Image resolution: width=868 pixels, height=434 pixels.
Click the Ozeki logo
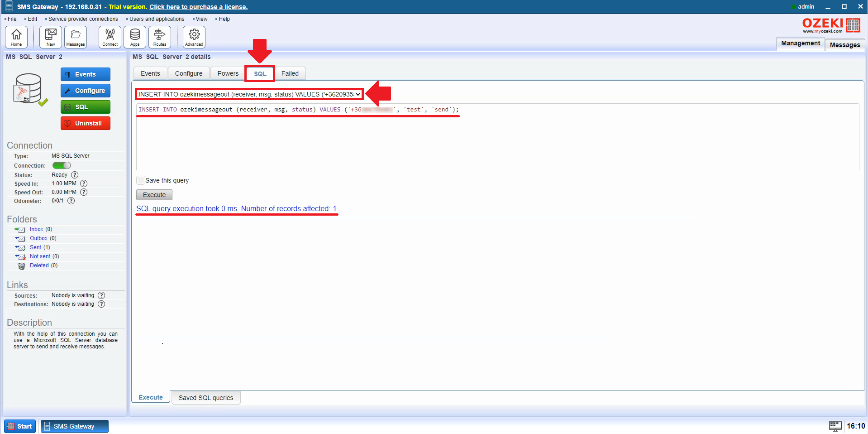(831, 25)
